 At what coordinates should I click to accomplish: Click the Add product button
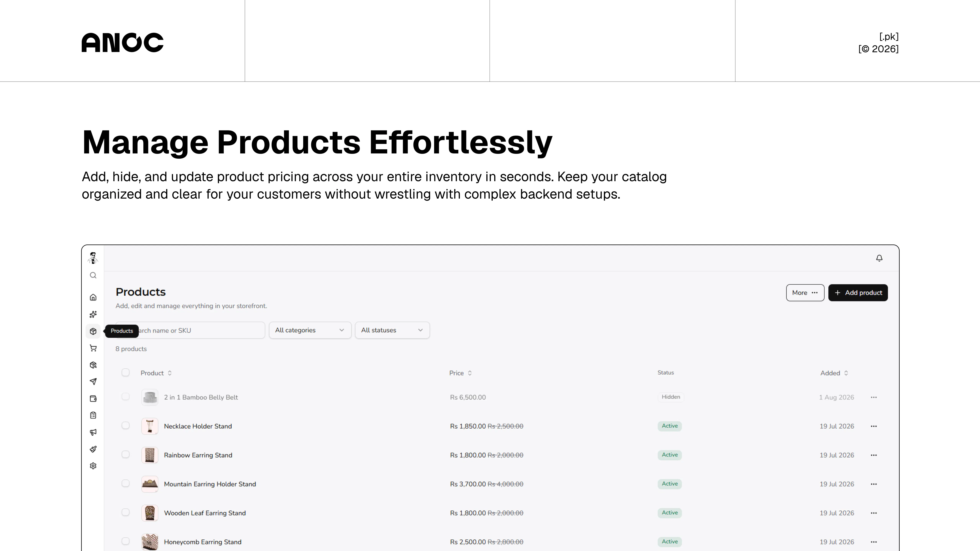coord(858,293)
